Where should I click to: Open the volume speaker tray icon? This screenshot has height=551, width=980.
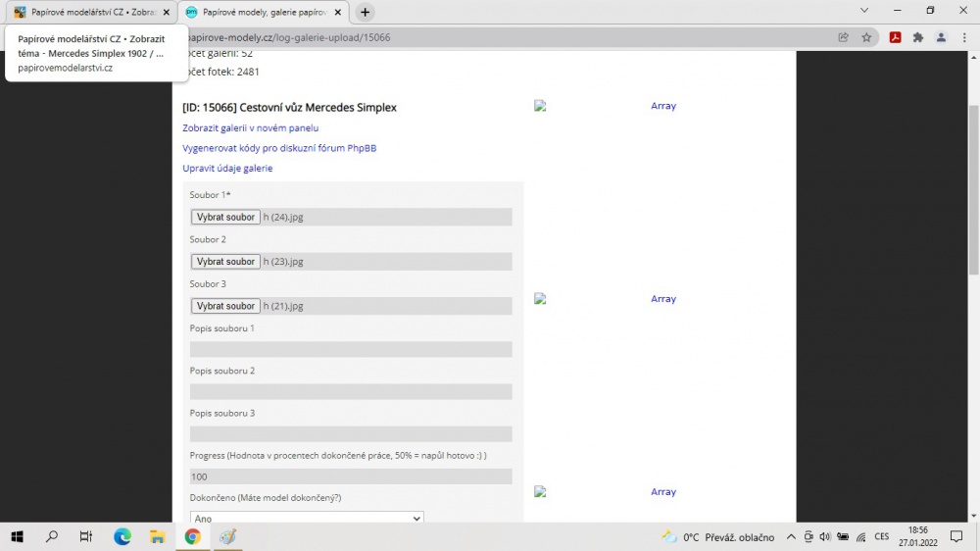point(825,536)
